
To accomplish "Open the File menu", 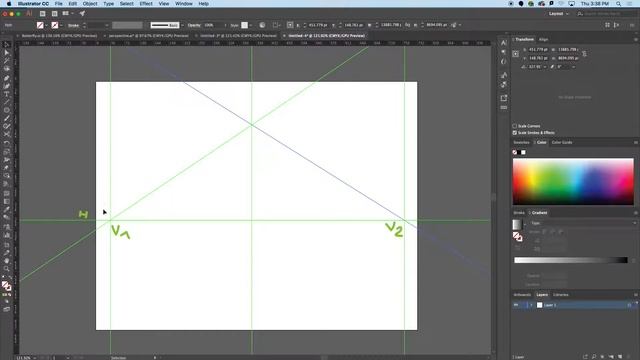I will point(59,4).
